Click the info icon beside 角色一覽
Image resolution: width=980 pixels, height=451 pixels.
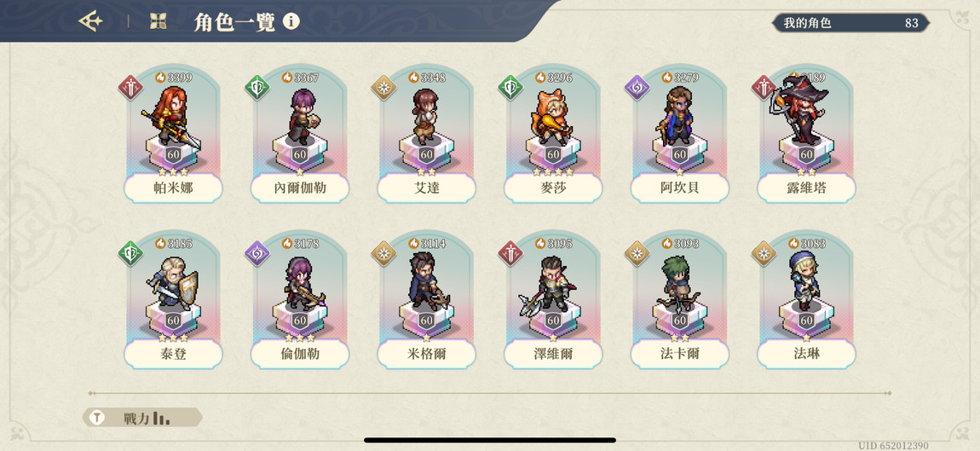pos(291,22)
